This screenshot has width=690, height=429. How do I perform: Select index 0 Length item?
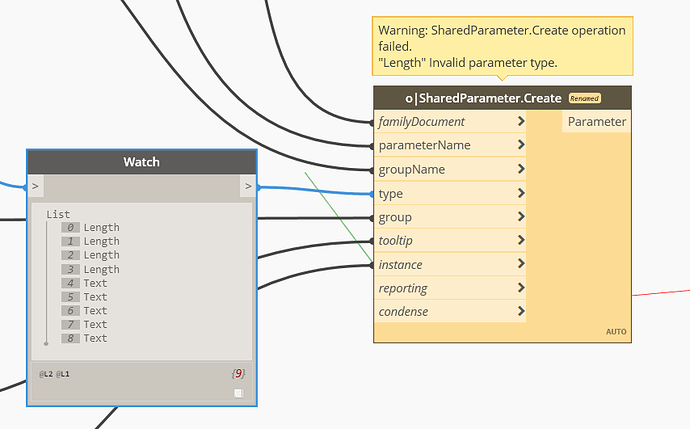pos(91,227)
